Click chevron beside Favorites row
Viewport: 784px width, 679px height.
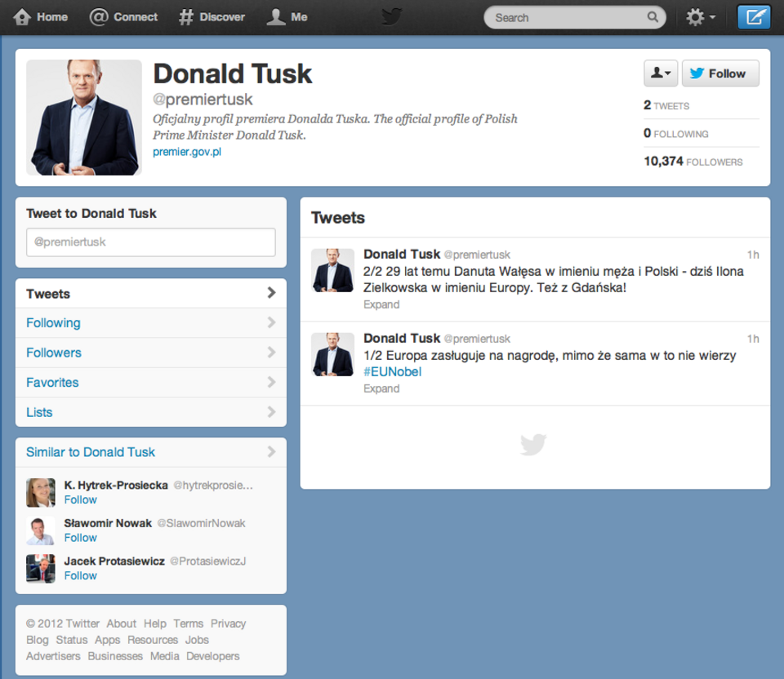(x=271, y=382)
